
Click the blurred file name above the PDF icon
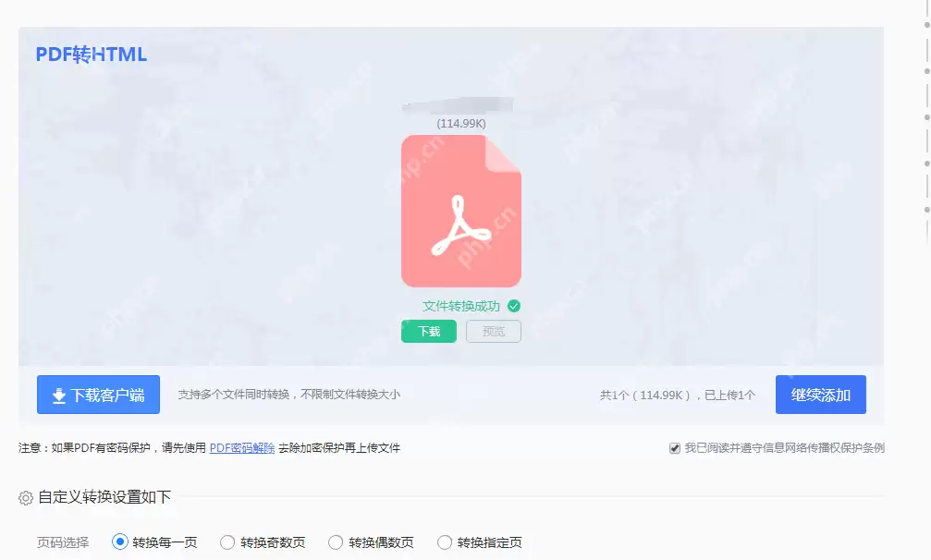[460, 103]
